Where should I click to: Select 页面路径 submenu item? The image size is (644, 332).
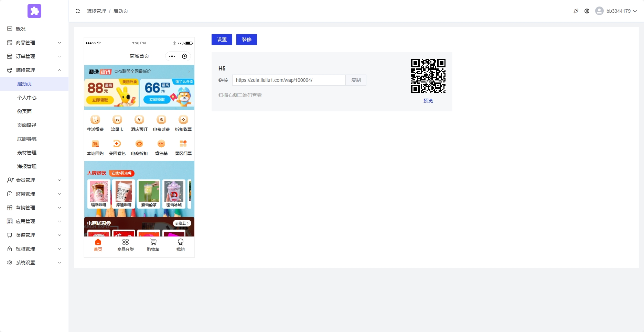click(x=34, y=125)
